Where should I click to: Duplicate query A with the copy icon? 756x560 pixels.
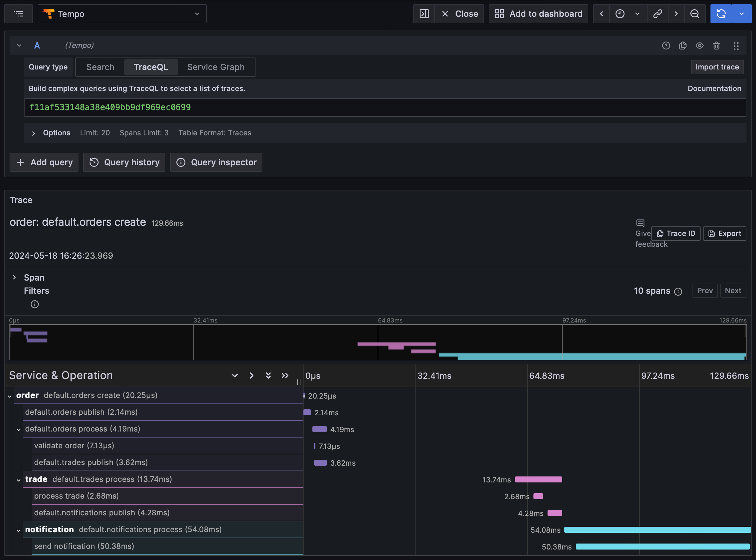pyautogui.click(x=683, y=46)
